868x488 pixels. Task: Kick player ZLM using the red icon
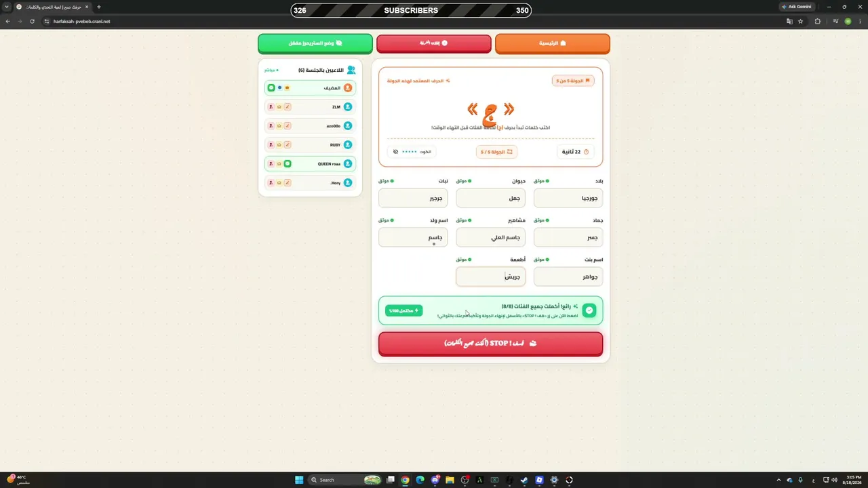[271, 107]
